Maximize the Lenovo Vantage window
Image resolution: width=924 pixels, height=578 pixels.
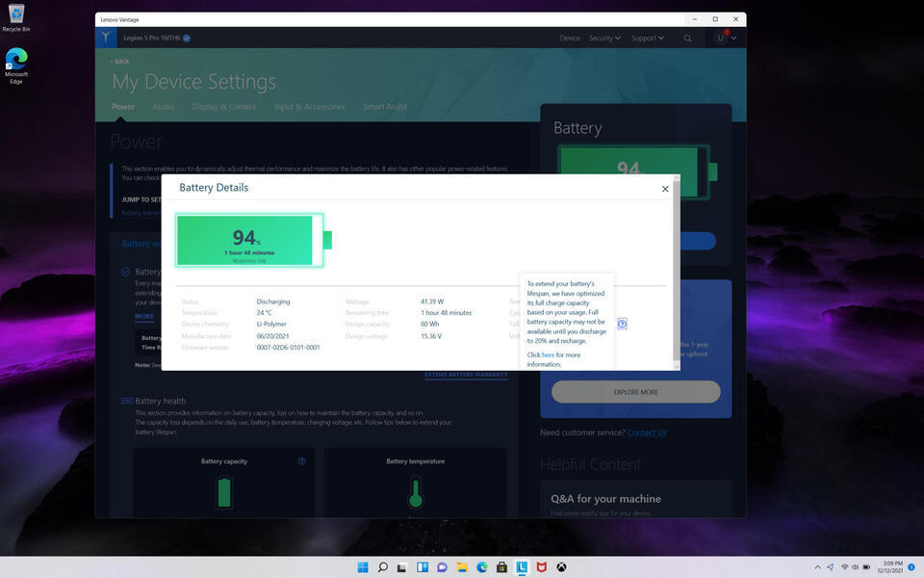click(x=715, y=19)
